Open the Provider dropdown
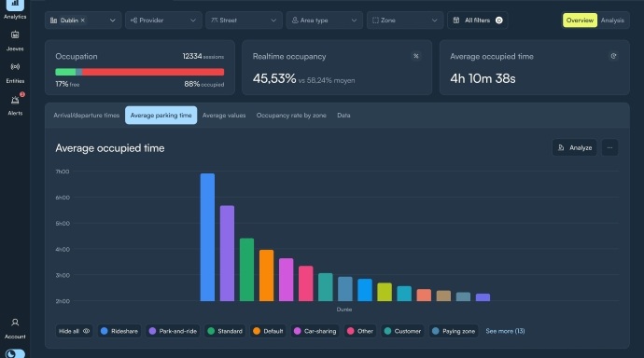Image resolution: width=644 pixels, height=358 pixels. coord(163,21)
